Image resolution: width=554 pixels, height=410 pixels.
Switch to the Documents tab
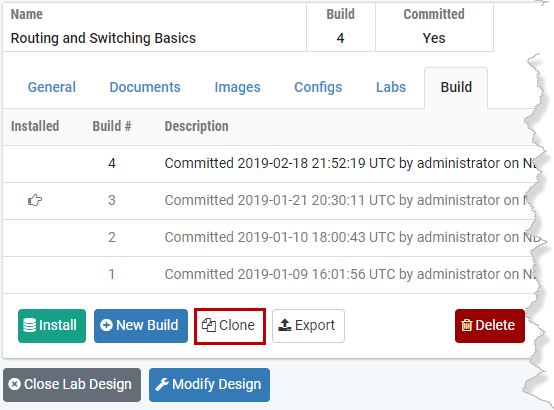tap(145, 87)
